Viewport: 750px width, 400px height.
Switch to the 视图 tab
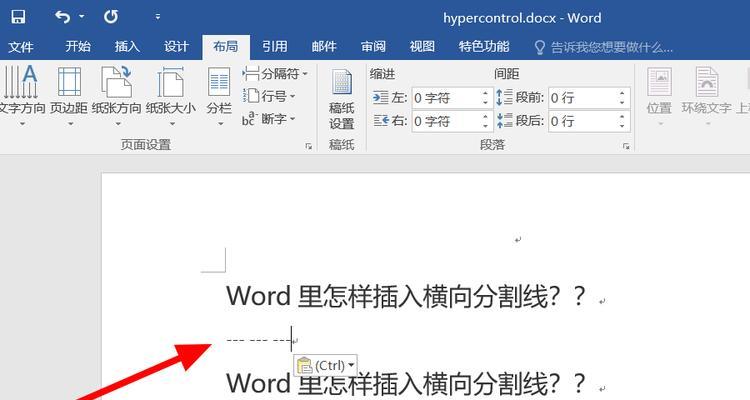422,46
